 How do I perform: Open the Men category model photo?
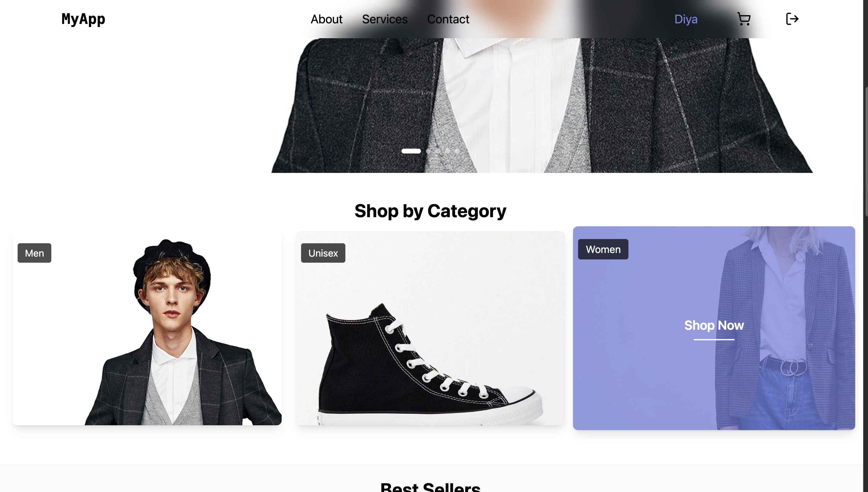(x=147, y=328)
